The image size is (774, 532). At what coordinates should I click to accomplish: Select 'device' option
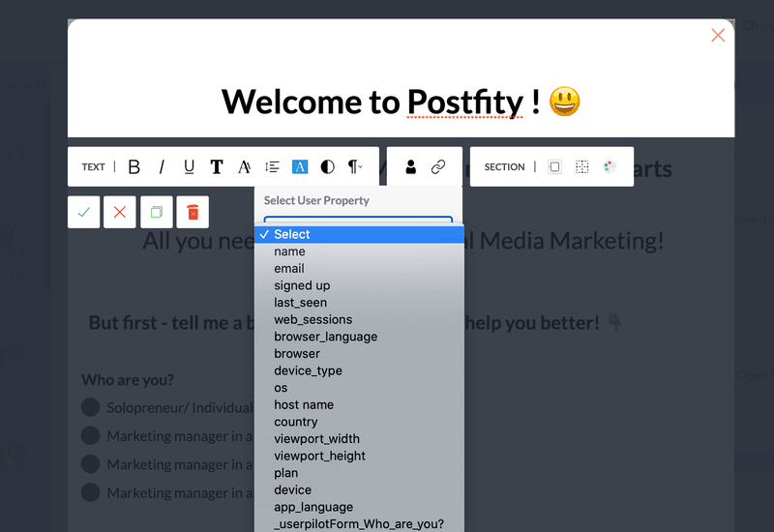tap(359, 490)
